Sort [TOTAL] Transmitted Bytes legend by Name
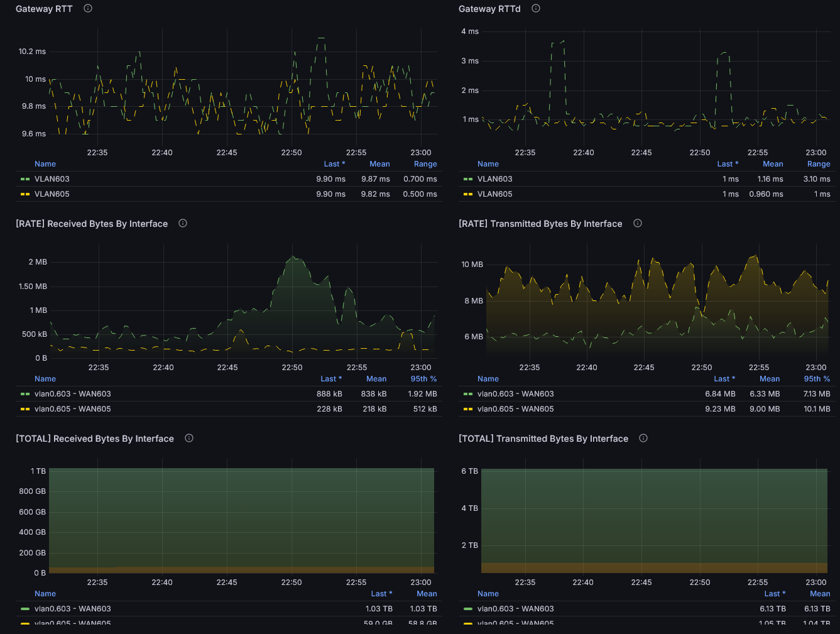Viewport: 840px width, 634px height. coord(488,594)
